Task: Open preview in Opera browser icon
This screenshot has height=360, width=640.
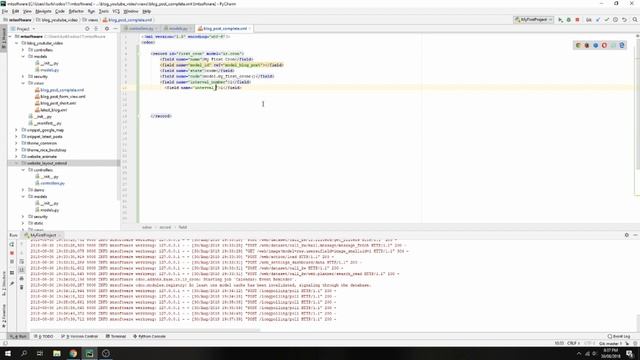Action: pos(604,45)
